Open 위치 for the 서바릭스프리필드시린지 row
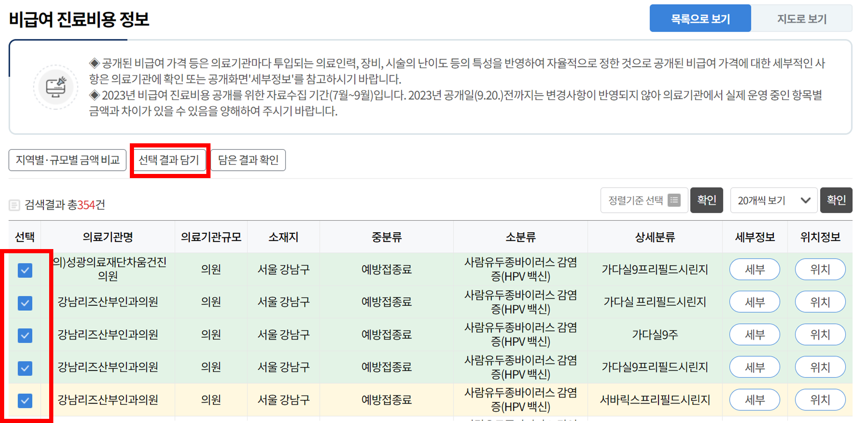The image size is (868, 423). pos(820,400)
